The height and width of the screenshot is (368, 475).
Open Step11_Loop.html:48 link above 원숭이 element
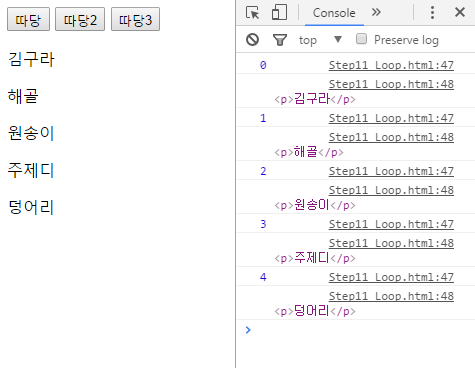coord(391,190)
